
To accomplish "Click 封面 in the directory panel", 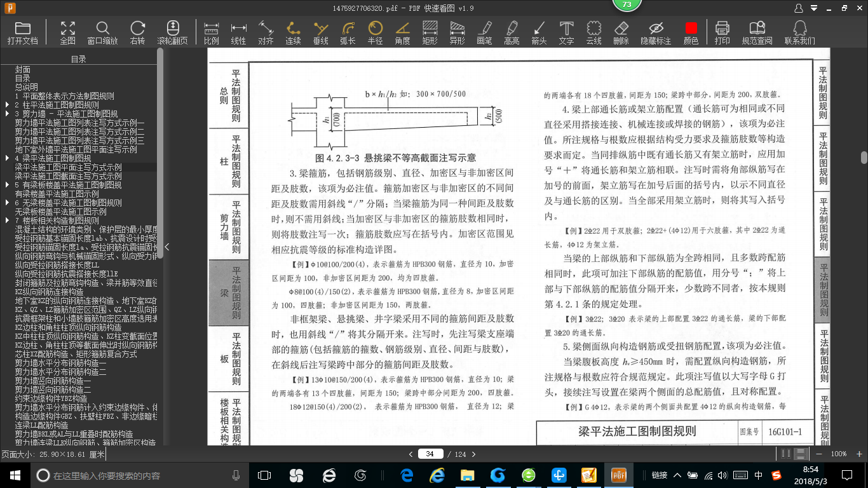I will point(23,69).
